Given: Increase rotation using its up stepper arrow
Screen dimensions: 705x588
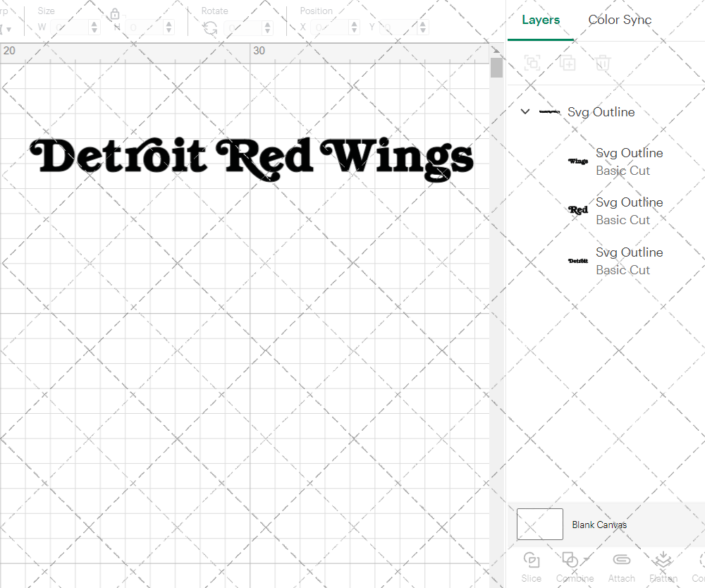Looking at the screenshot, I should pos(266,24).
